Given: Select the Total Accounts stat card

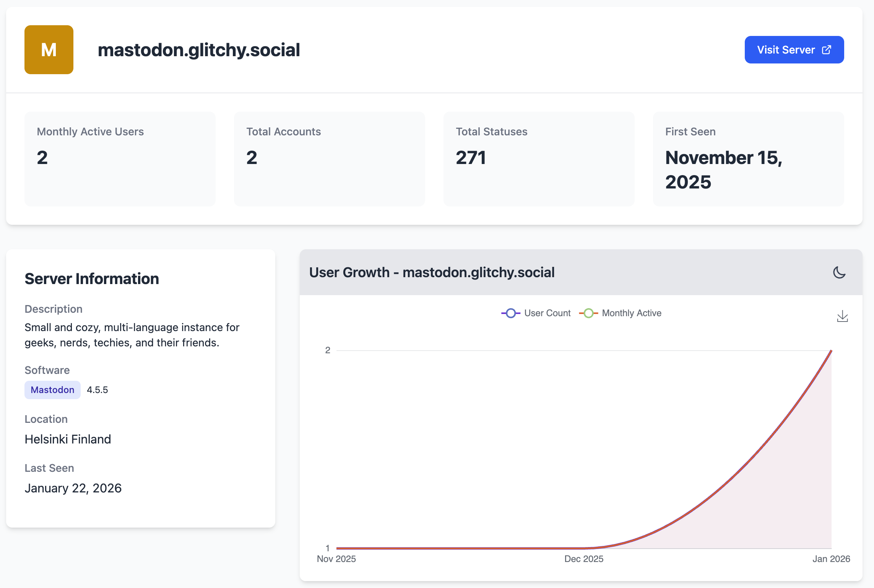Looking at the screenshot, I should coord(329,159).
